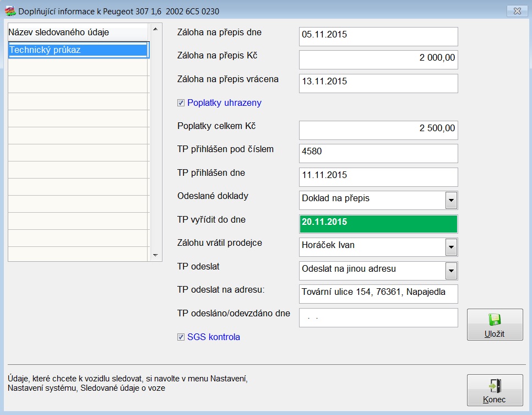Click the Uložit save button
The image size is (532, 415).
[495, 325]
